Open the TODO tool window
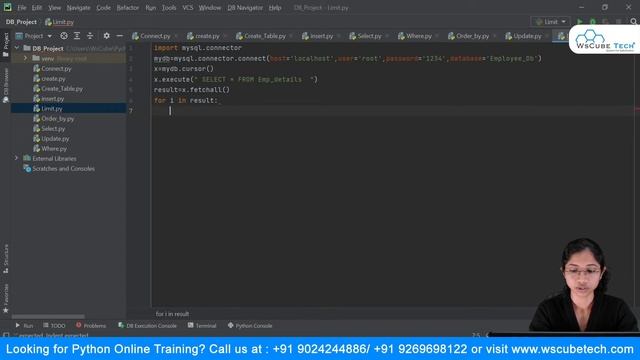Viewport: 640px width, 360px height. point(54,326)
